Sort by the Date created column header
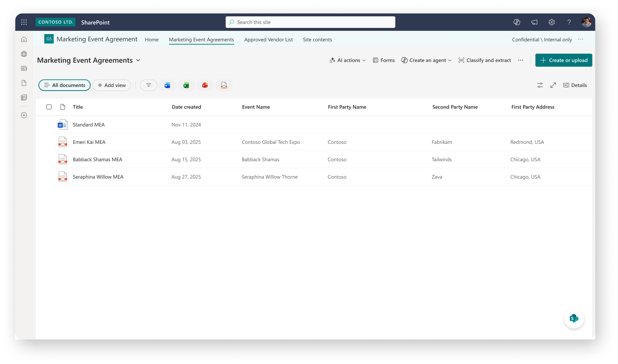The height and width of the screenshot is (364, 618). pos(186,107)
